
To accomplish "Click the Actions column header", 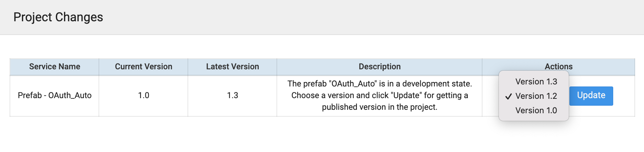I will click(558, 67).
